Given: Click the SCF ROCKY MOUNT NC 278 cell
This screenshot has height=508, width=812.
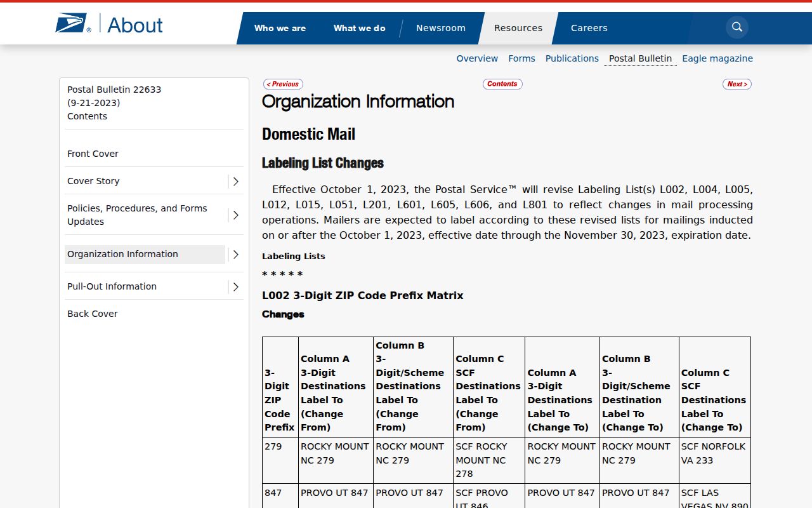Looking at the screenshot, I should tap(489, 460).
